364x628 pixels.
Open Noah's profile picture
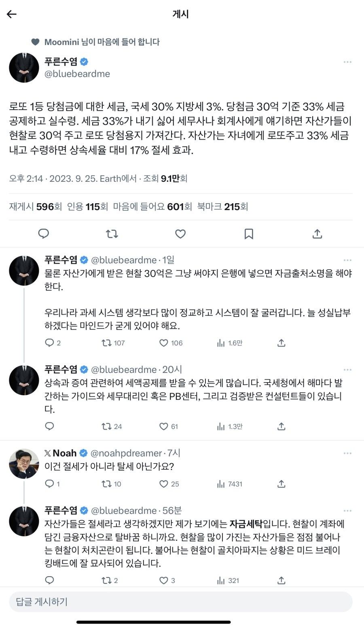(x=24, y=464)
